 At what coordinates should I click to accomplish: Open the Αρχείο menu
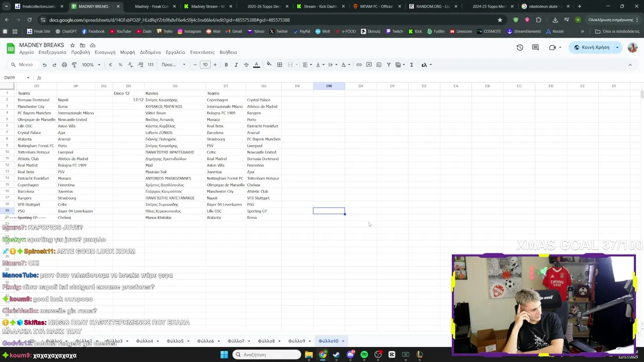(27, 52)
